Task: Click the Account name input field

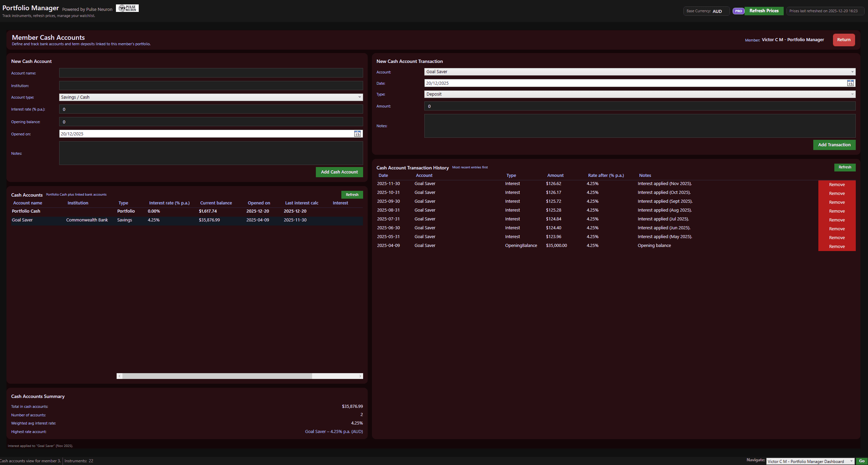Action: (211, 73)
